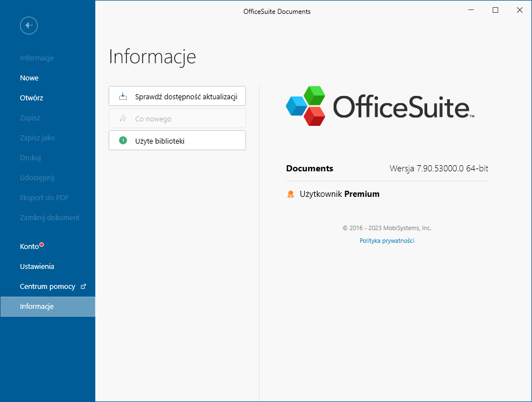532x402 pixels.
Task: Click Eksport do PDF in the sidebar
Action: tap(44, 197)
